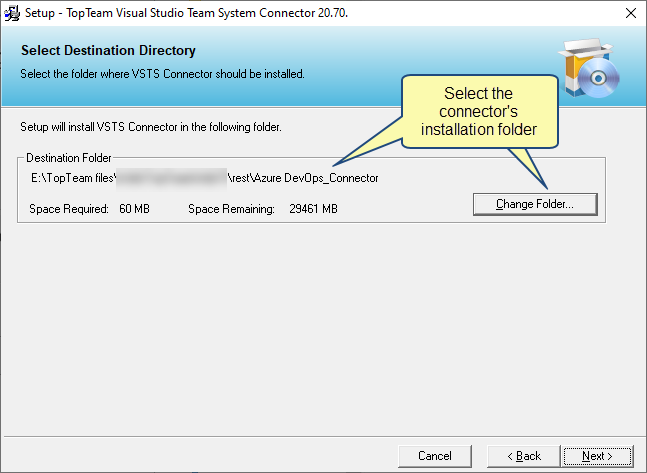
Task: Click 'Select the folder where VSTS Connector' subtitle
Action: (x=163, y=74)
